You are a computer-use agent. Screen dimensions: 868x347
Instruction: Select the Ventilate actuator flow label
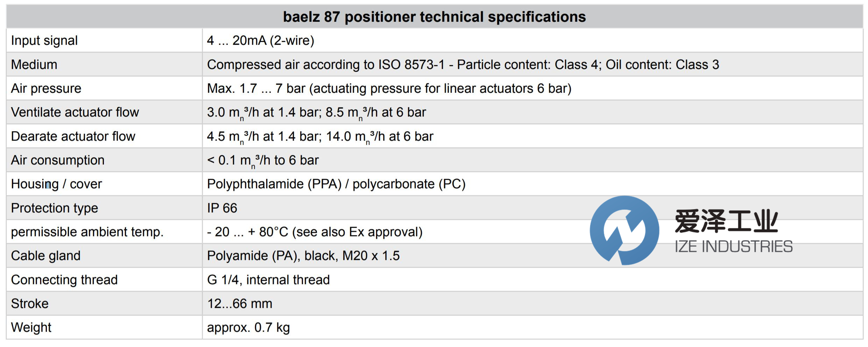(x=75, y=112)
